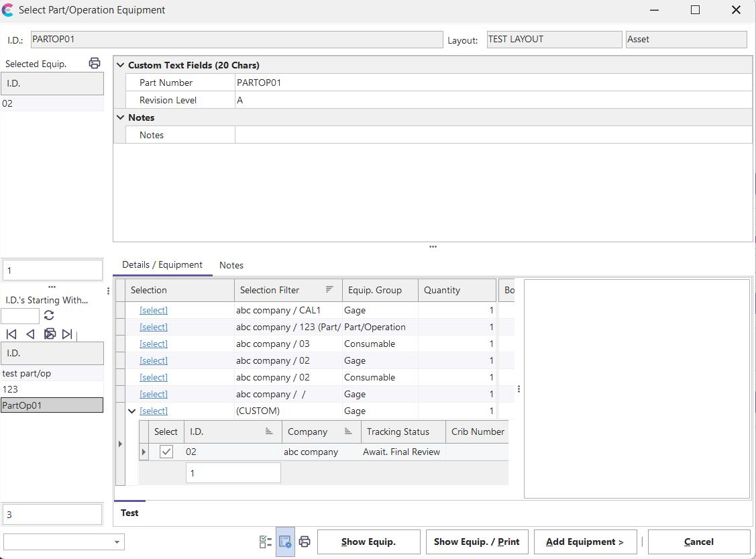Click select link for abc company / CAL1
This screenshot has height=559, width=756.
[154, 310]
